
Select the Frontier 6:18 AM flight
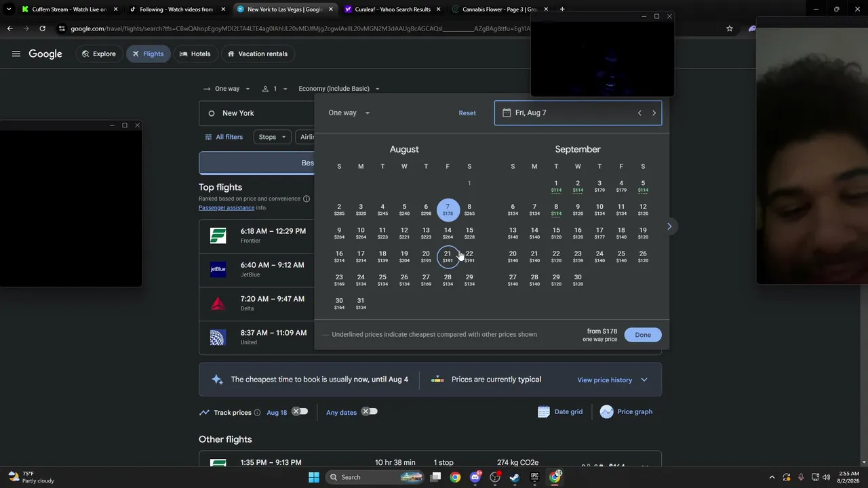click(x=256, y=236)
